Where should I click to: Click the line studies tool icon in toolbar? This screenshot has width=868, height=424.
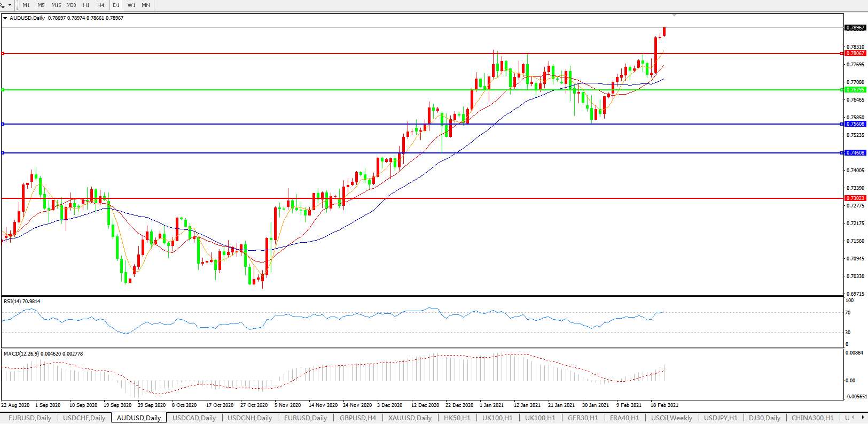tap(3, 5)
